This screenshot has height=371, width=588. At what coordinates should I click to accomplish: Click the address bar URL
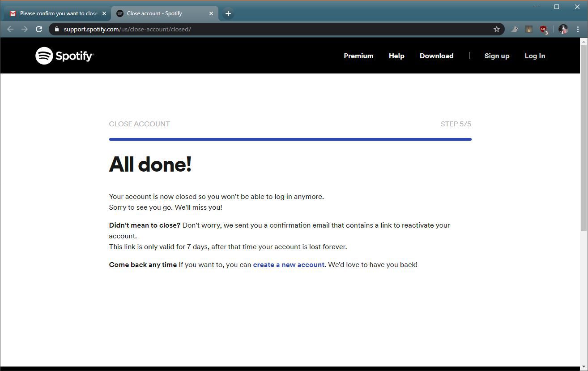click(127, 29)
